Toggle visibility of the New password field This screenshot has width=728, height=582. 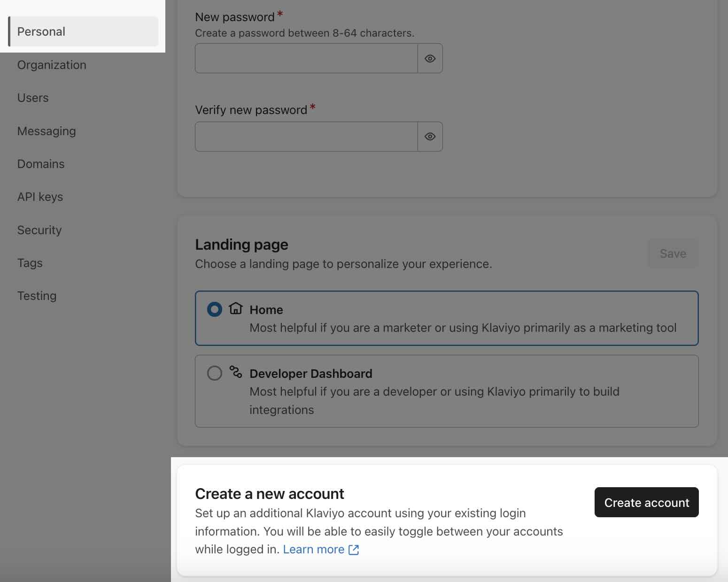click(430, 58)
